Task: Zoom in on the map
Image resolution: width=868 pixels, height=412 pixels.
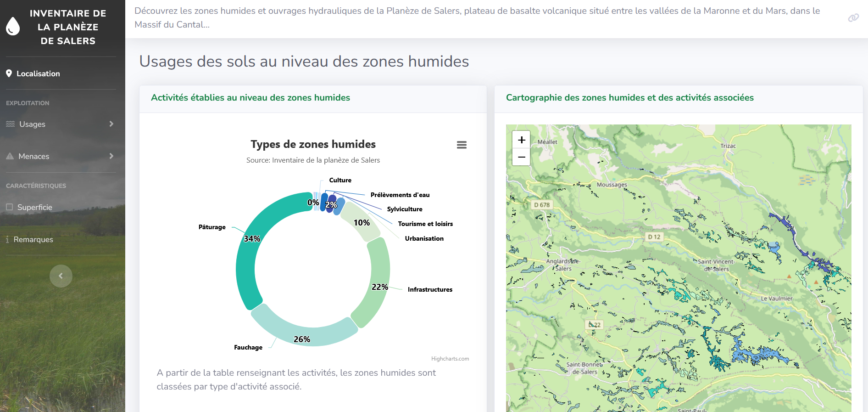Action: coord(521,140)
